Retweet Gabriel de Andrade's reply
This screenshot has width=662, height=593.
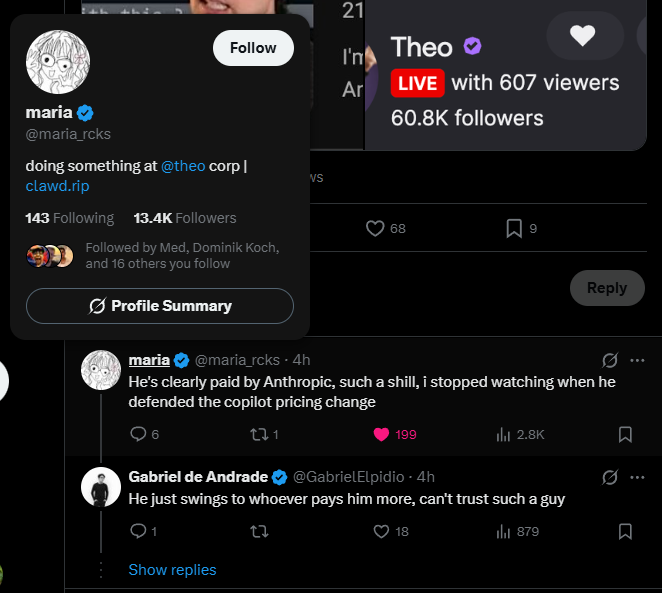tap(259, 531)
